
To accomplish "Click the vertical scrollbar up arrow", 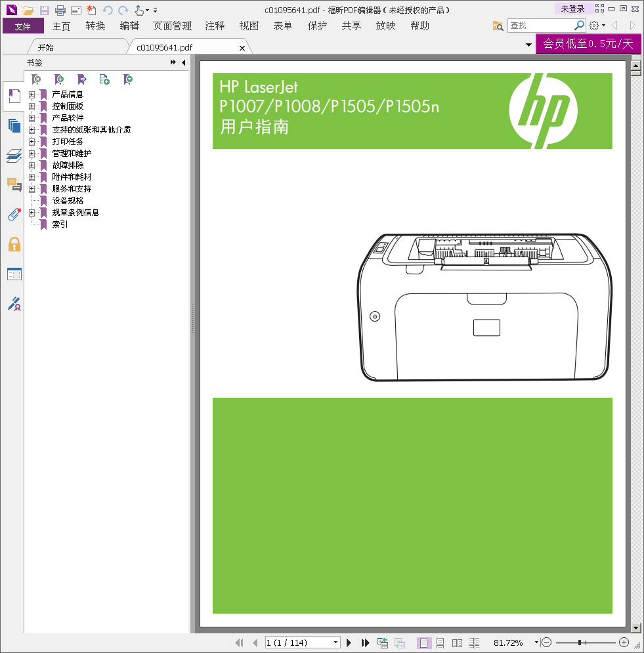I will tap(635, 66).
